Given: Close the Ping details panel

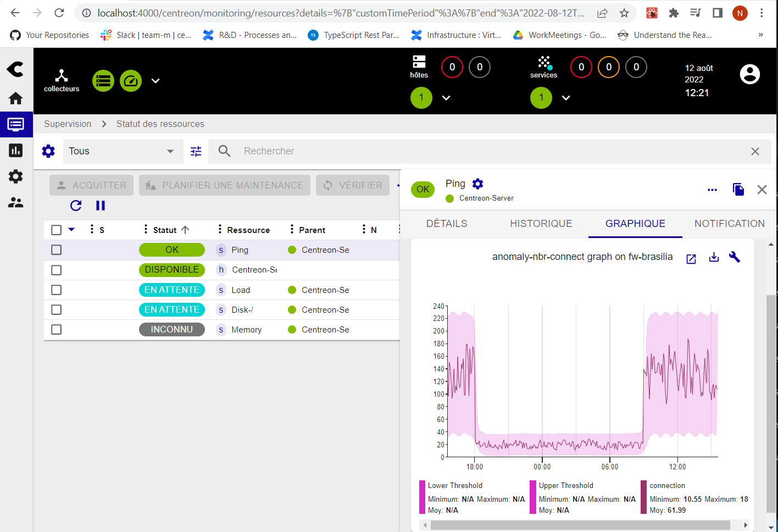Looking at the screenshot, I should tap(762, 190).
